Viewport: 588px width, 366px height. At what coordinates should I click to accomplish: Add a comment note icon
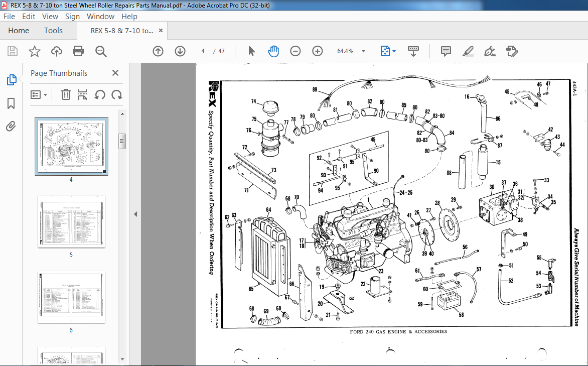446,51
